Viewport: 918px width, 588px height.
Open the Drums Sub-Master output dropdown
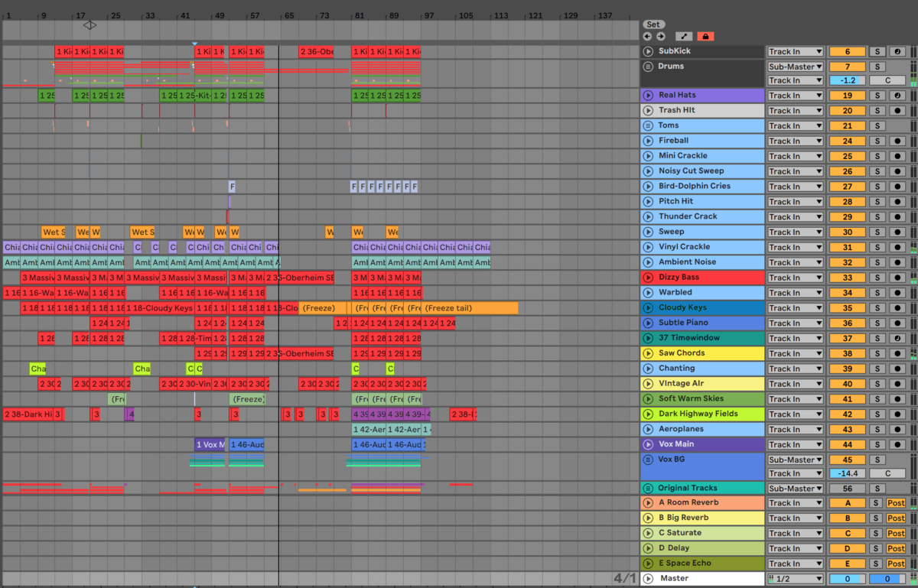(x=796, y=67)
